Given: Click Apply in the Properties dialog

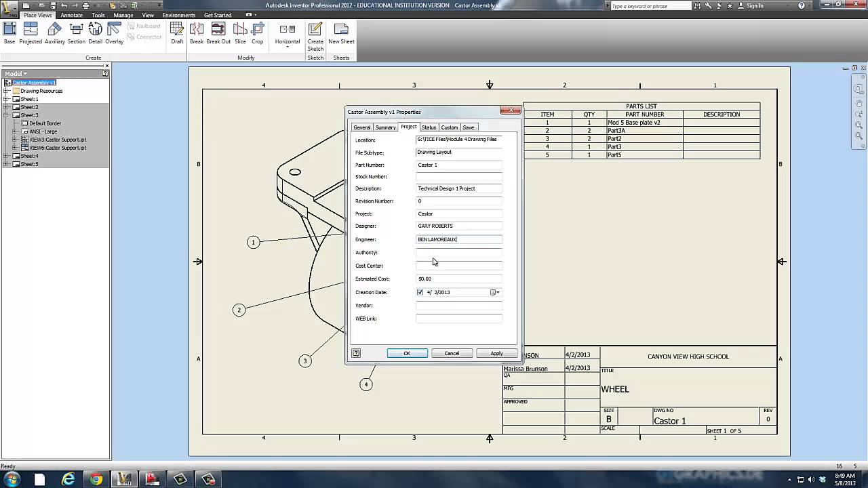Looking at the screenshot, I should point(496,353).
